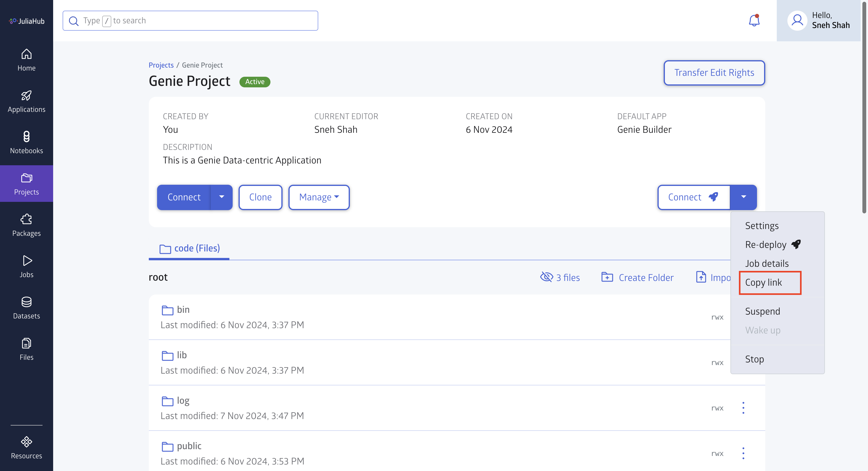Open the lib folder name
The width and height of the screenshot is (868, 471).
point(182,355)
